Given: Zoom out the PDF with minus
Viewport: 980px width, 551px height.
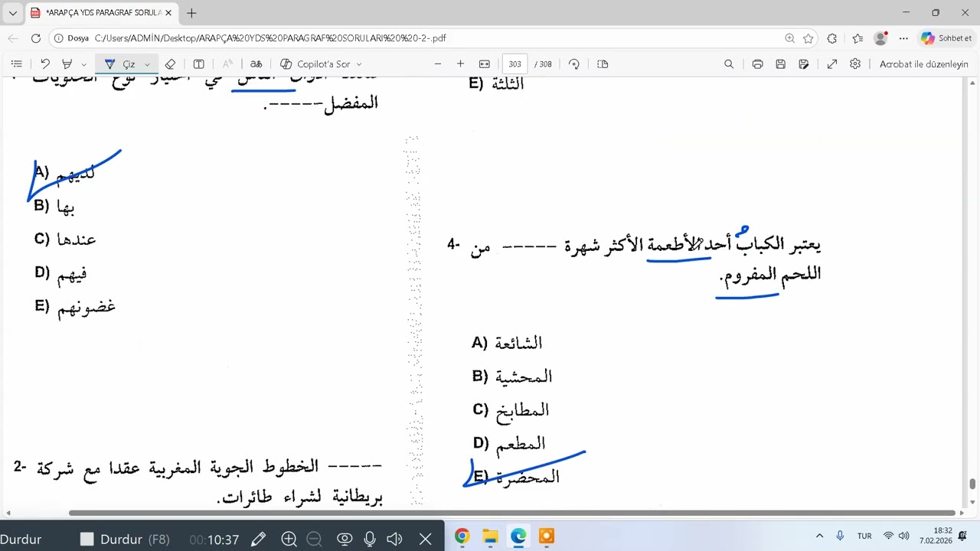Looking at the screenshot, I should tap(438, 64).
